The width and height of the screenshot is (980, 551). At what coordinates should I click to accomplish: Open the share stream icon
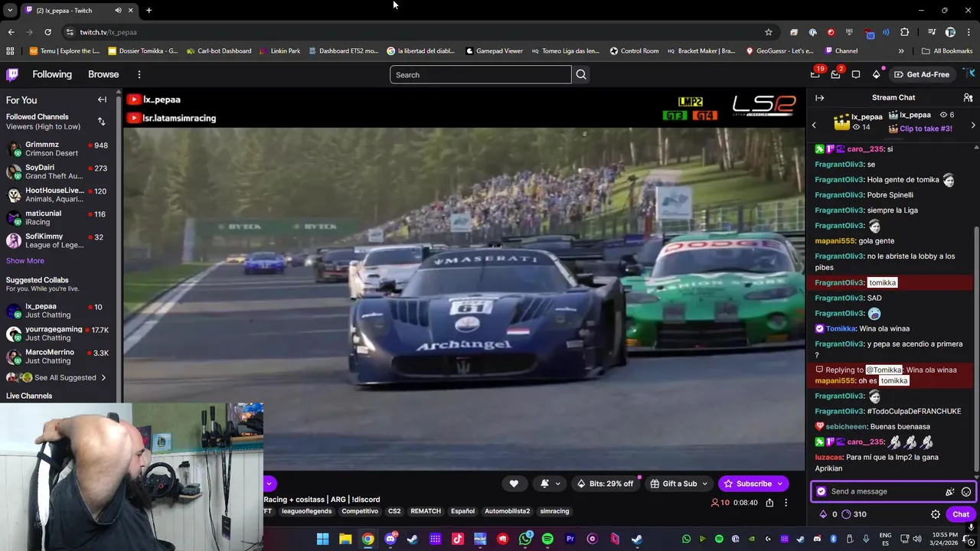pyautogui.click(x=769, y=503)
